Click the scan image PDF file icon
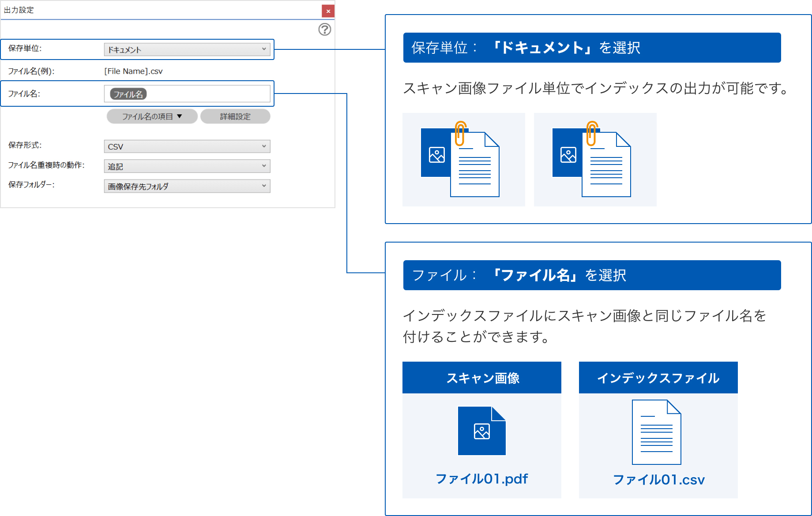 (x=481, y=431)
